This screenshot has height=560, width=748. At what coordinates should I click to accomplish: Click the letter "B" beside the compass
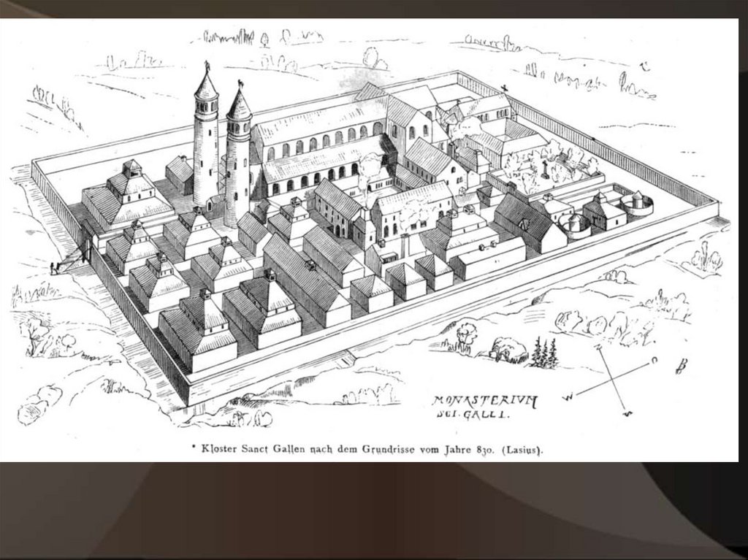pos(682,366)
